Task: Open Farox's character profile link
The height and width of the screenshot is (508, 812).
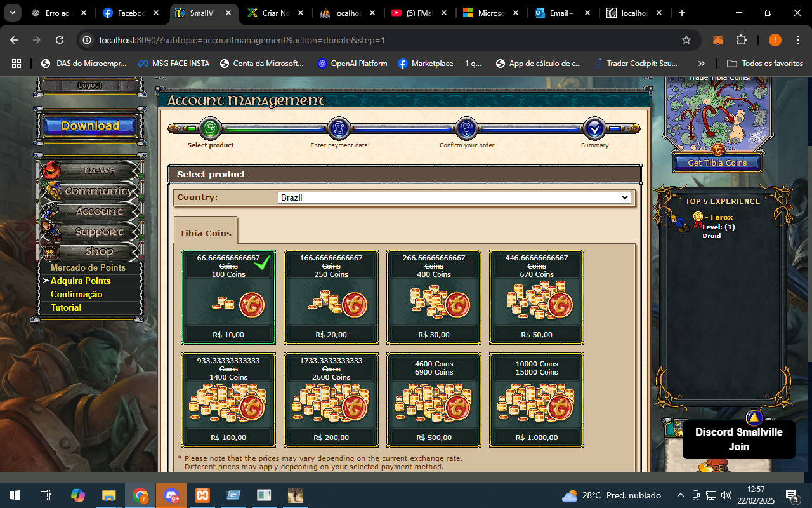Action: click(722, 217)
